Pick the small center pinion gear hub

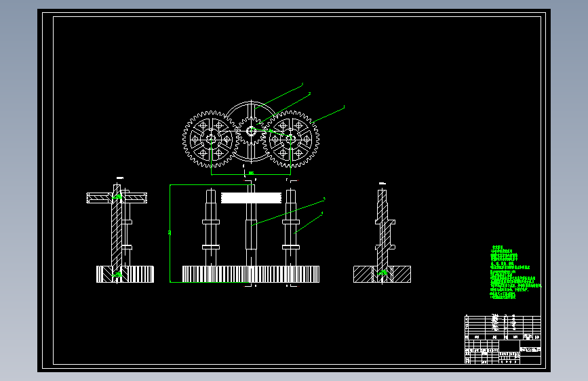coord(251,132)
